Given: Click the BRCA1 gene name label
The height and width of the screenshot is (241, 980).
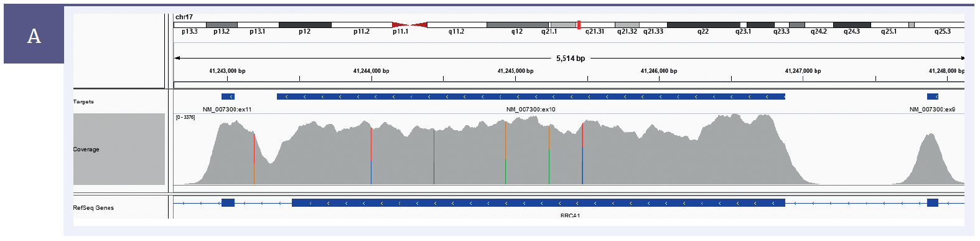Looking at the screenshot, I should (x=570, y=215).
